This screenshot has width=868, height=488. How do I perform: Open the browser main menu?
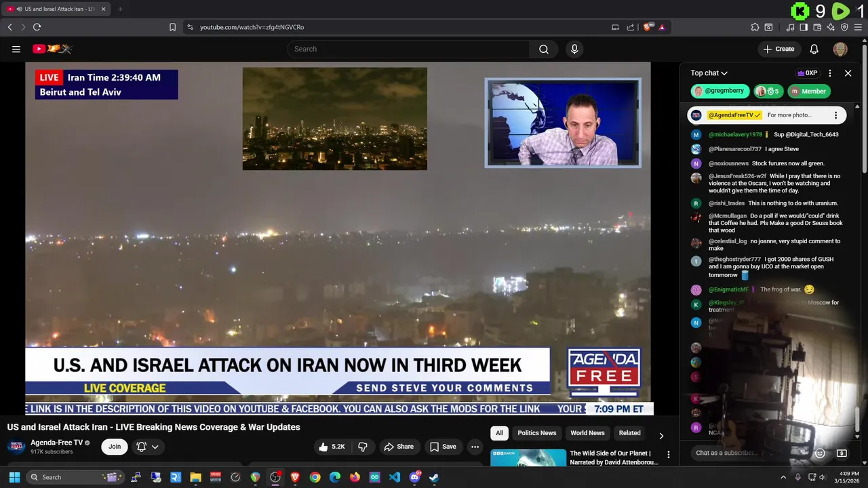point(859,27)
